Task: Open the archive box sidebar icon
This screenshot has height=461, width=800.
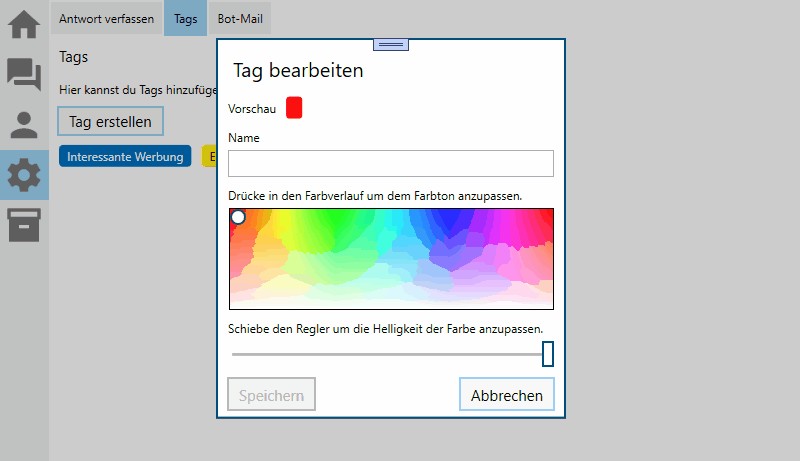Action: tap(24, 225)
